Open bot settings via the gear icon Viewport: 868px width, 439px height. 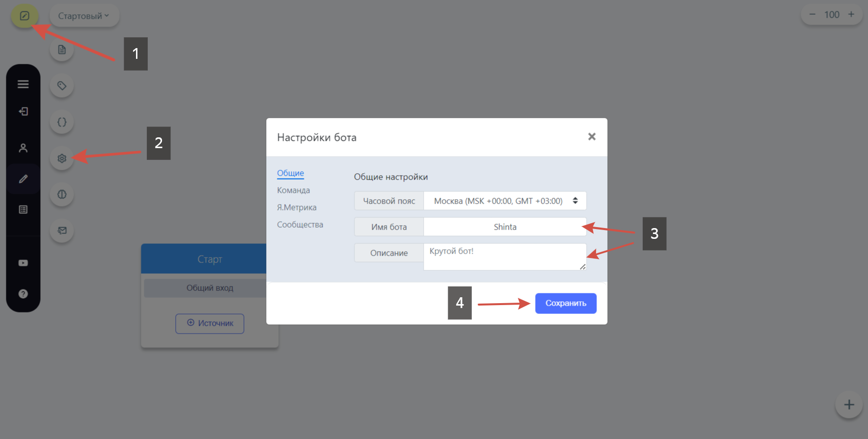coord(62,158)
